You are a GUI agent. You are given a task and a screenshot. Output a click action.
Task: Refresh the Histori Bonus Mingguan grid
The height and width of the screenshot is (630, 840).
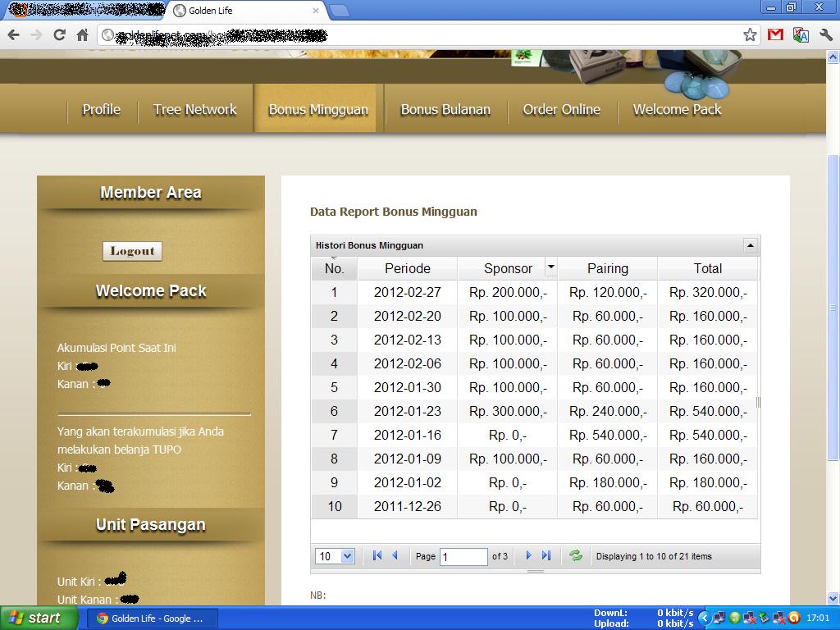576,556
